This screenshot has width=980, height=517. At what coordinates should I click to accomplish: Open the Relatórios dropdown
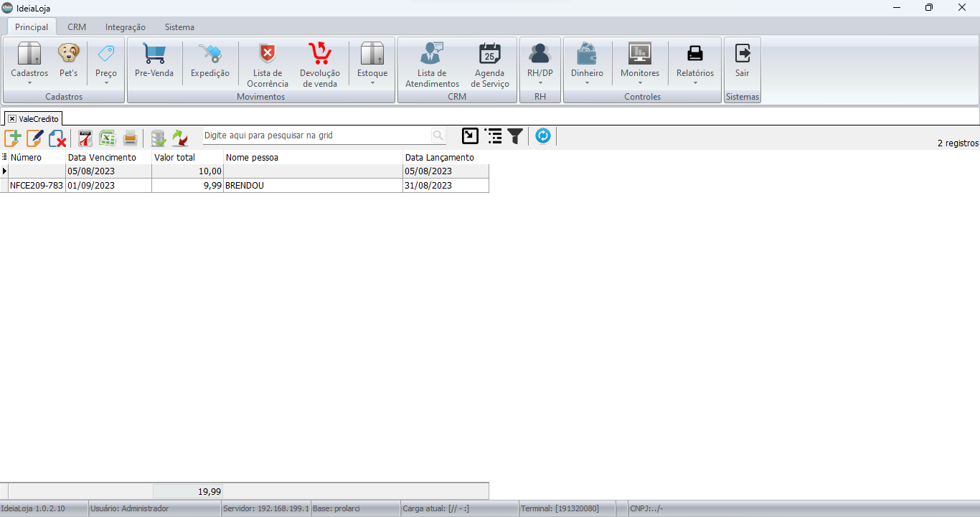pyautogui.click(x=695, y=65)
